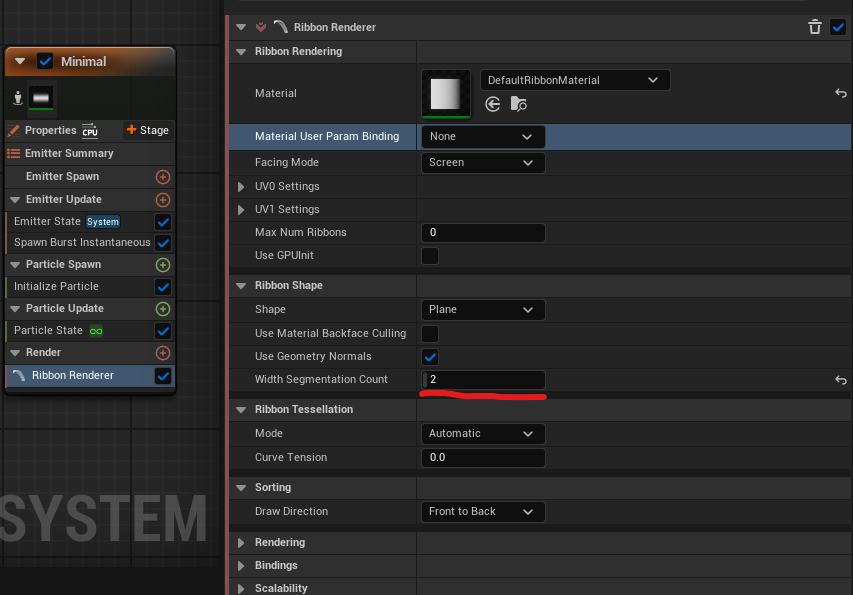Click the delete trash icon for Ribbon Renderer
Viewport: 853px width, 595px height.
[x=815, y=27]
